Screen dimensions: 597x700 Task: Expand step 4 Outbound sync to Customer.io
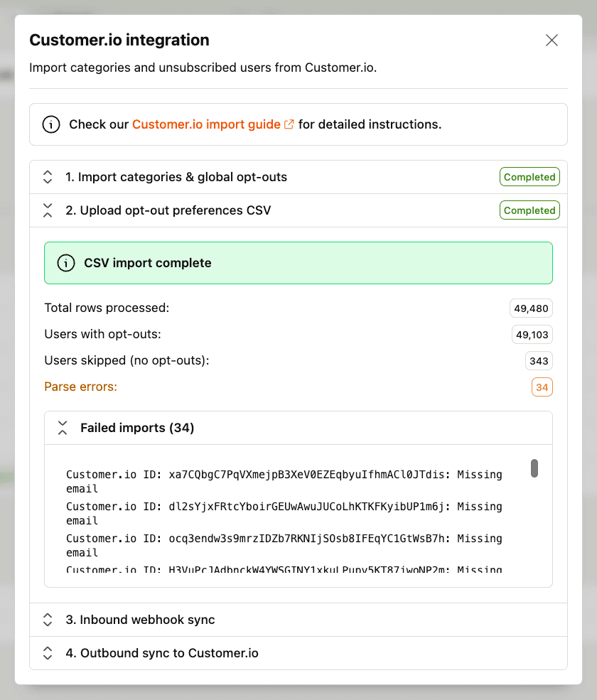pyautogui.click(x=48, y=653)
